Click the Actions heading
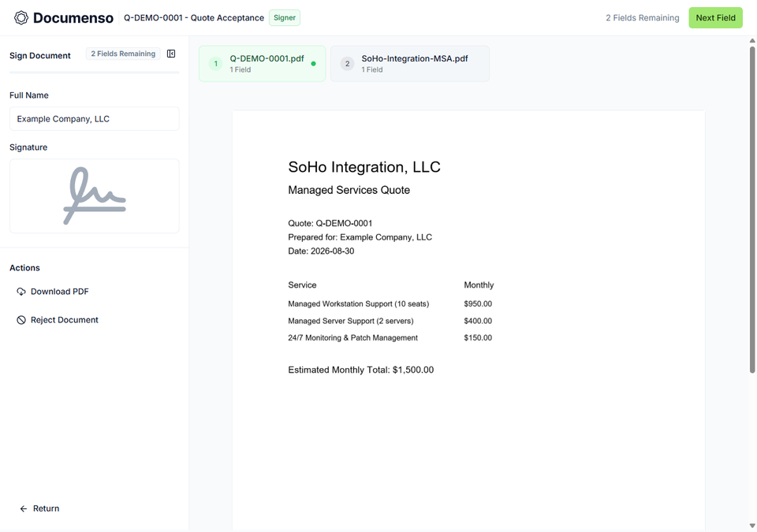Image resolution: width=757 pixels, height=532 pixels. [24, 268]
